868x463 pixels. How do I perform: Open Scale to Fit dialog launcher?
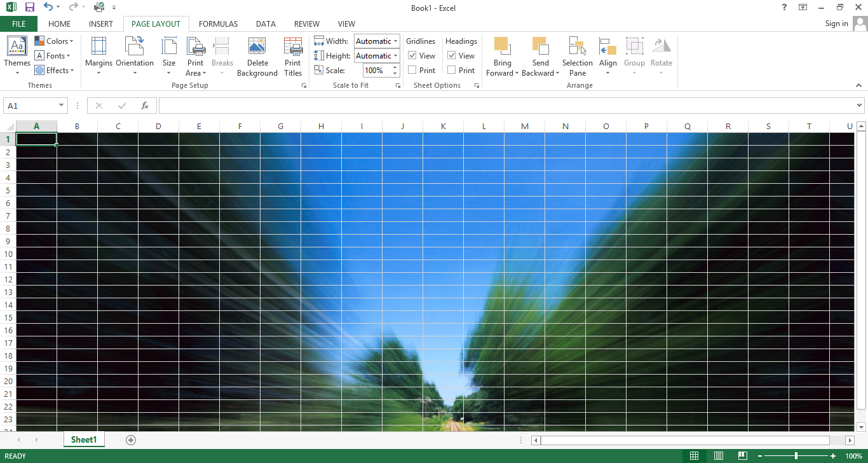tap(398, 85)
